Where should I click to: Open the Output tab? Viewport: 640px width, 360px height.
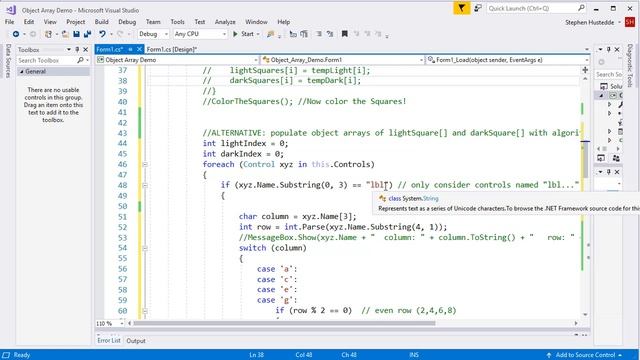click(x=136, y=341)
